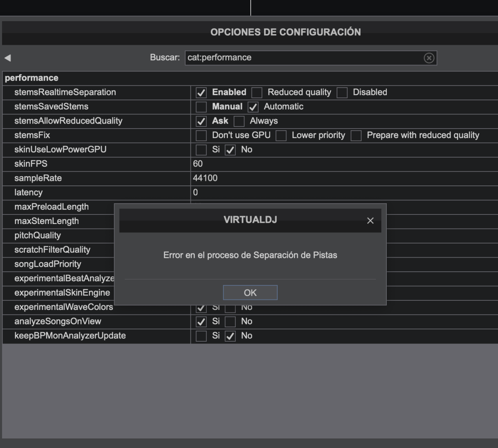The image size is (498, 448).
Task: Check Enabled for stemsRealtimeSeparation
Action: coord(201,93)
